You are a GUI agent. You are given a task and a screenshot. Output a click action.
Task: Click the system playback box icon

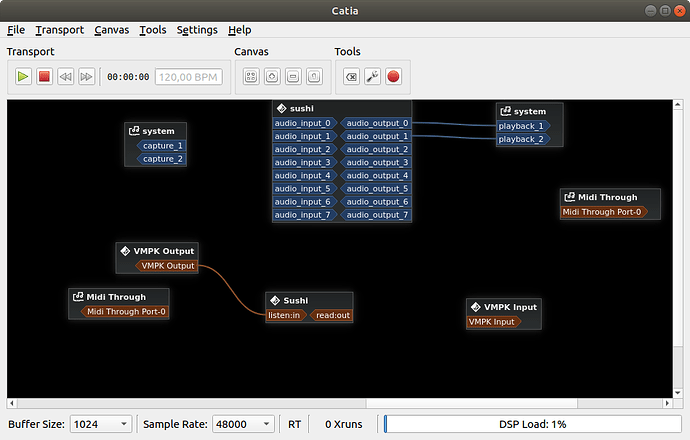tap(506, 111)
